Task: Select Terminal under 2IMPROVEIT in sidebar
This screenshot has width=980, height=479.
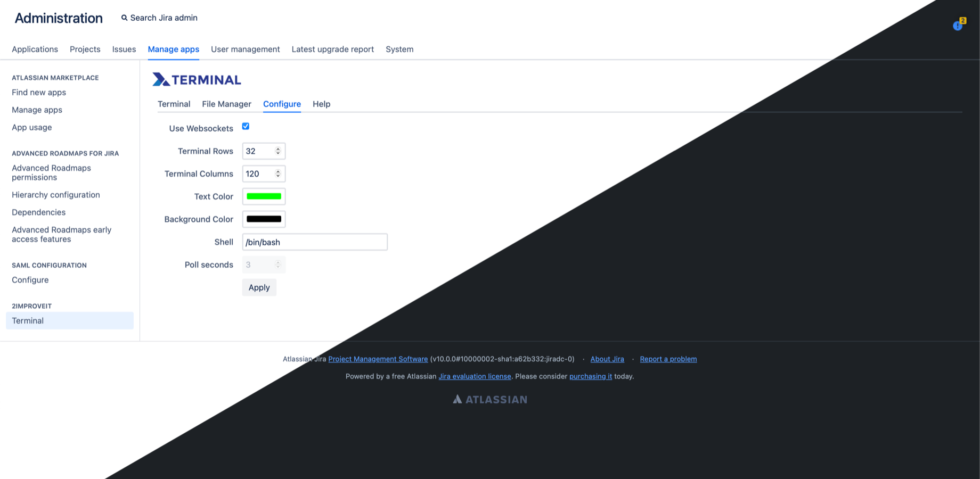Action: click(70, 320)
